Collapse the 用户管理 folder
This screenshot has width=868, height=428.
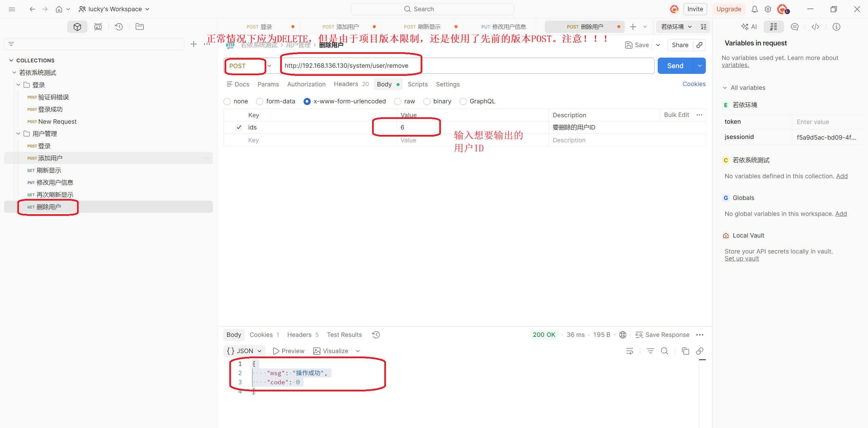(18, 134)
